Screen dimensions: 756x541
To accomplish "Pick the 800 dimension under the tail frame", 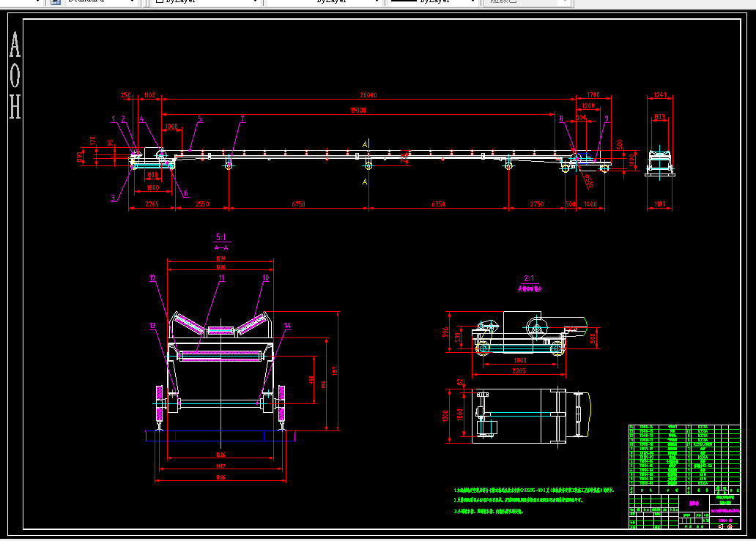I will (153, 175).
